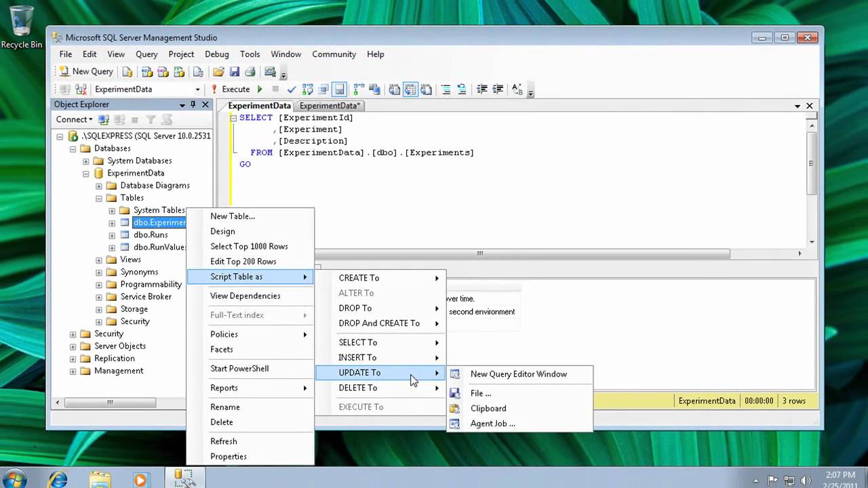868x488 pixels.
Task: Click DELETE To in script submenu
Action: click(x=380, y=388)
